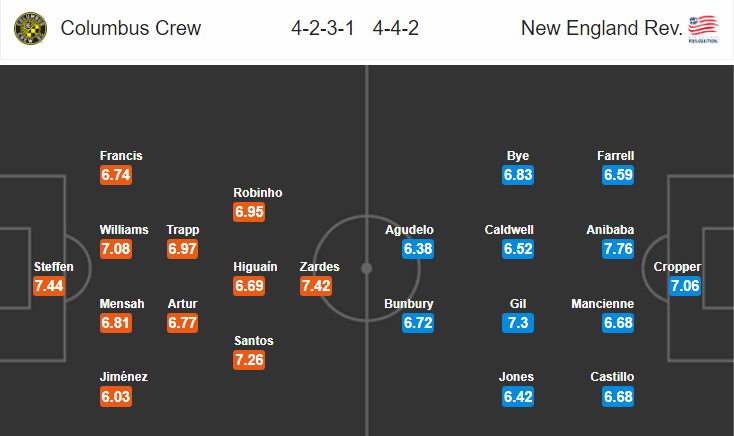This screenshot has width=734, height=436.
Task: Select the 4-2-3-1 formation label
Action: point(323,28)
